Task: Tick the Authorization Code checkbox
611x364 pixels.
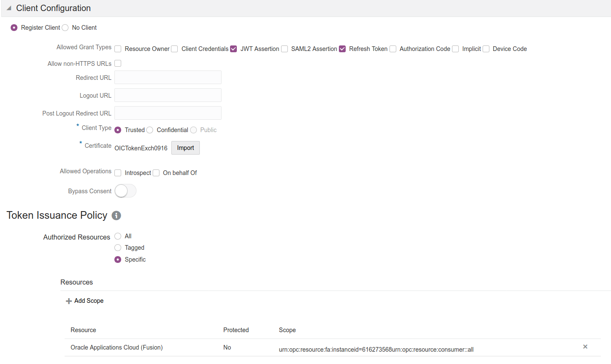Action: click(x=393, y=49)
